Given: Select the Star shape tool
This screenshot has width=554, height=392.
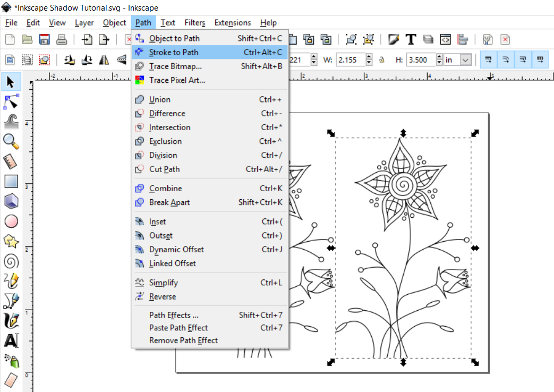Looking at the screenshot, I should 11,241.
